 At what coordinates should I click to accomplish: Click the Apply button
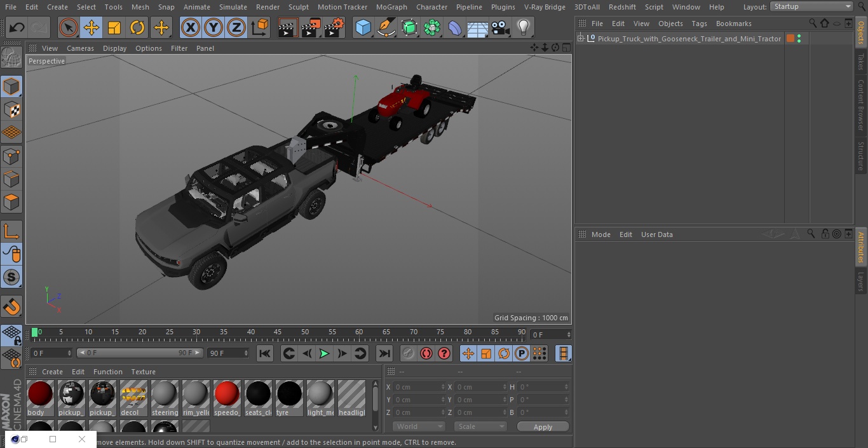[x=543, y=427]
